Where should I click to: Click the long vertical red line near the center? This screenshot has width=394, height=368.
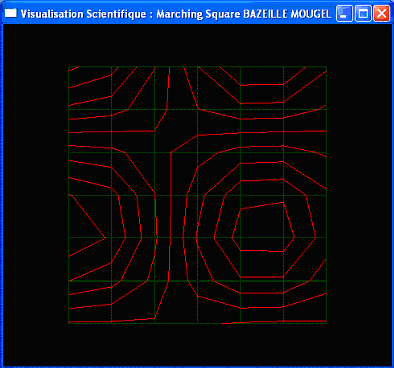tap(171, 217)
